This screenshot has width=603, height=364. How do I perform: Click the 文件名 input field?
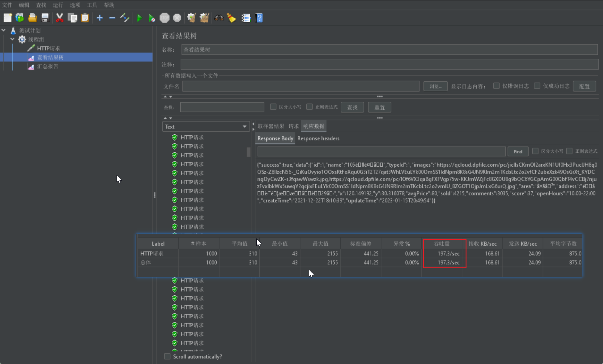301,86
